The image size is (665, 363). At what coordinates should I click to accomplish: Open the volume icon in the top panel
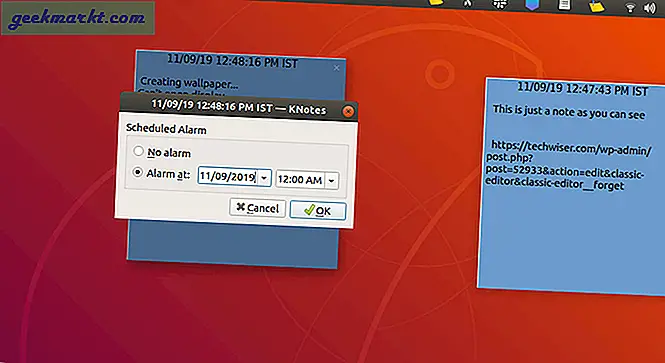(x=650, y=8)
